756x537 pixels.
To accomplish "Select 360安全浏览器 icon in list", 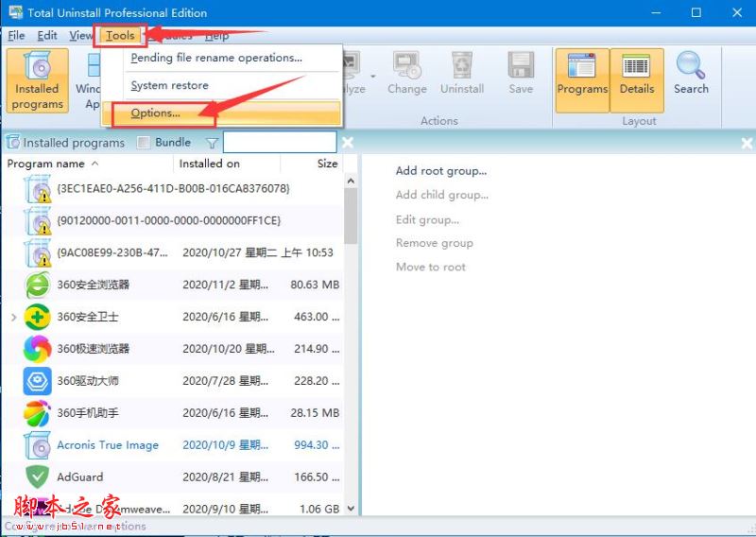I will (37, 285).
